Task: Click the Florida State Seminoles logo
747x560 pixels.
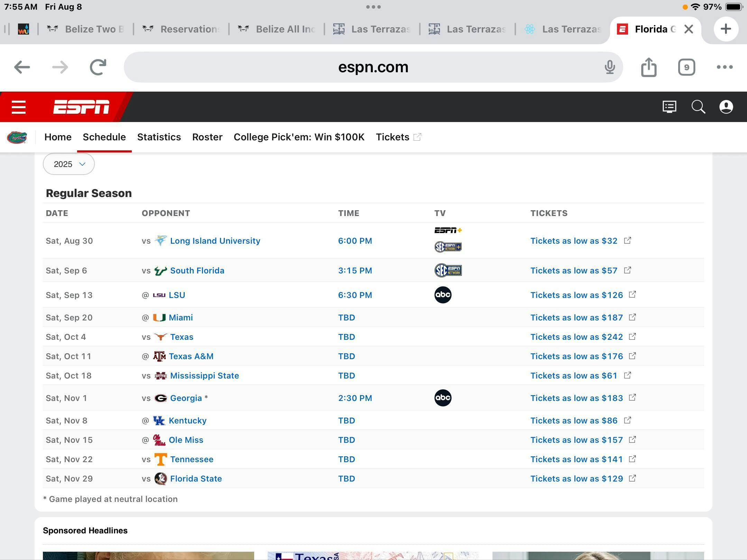Action: click(x=160, y=479)
